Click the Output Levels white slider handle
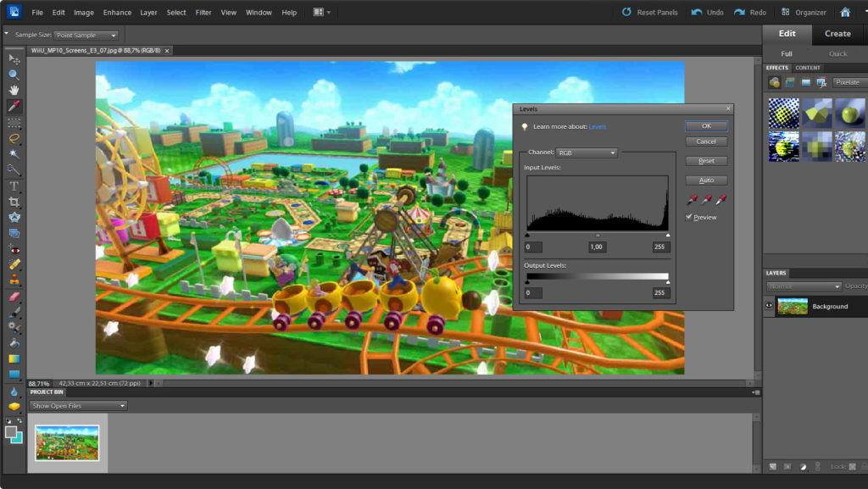The height and width of the screenshot is (489, 868). tap(668, 283)
